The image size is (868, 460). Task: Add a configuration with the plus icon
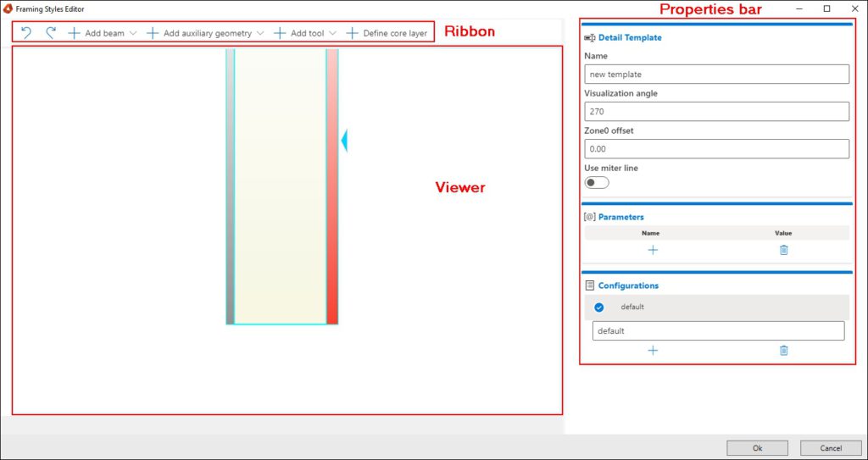pyautogui.click(x=653, y=351)
